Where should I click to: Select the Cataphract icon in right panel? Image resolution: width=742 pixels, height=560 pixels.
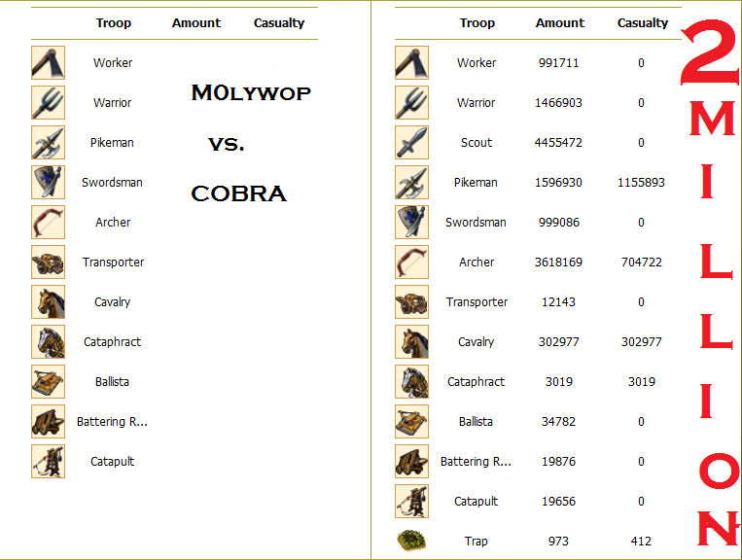[x=411, y=381]
